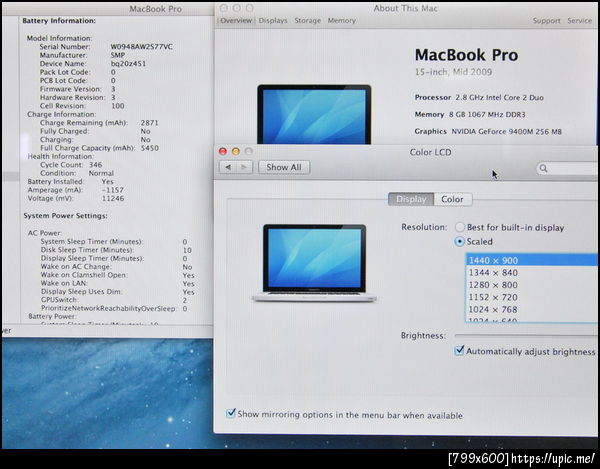This screenshot has height=469, width=600.
Task: Select the Display tab in Color LCD
Action: pyautogui.click(x=411, y=199)
